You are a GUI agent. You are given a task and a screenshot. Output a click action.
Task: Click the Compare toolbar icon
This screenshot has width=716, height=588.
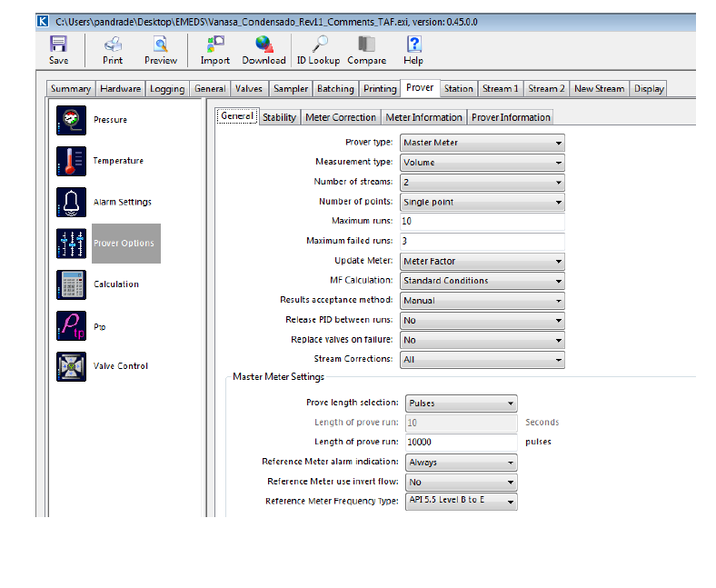pyautogui.click(x=366, y=45)
